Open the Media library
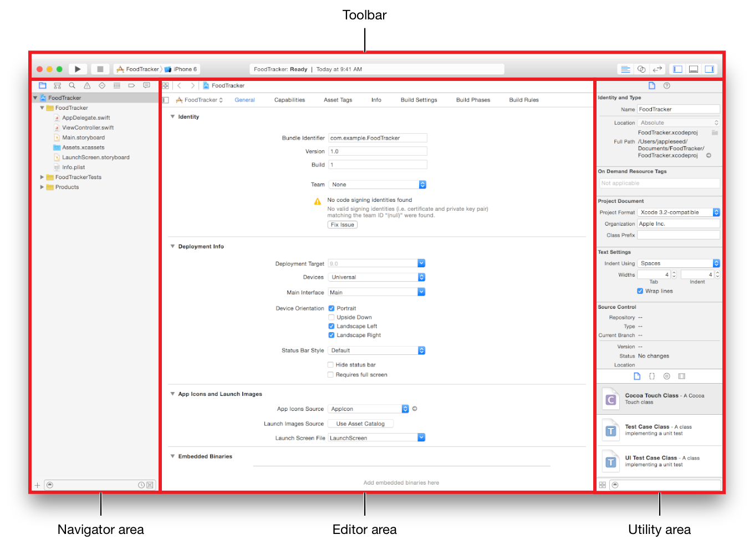754x560 pixels. click(x=682, y=376)
